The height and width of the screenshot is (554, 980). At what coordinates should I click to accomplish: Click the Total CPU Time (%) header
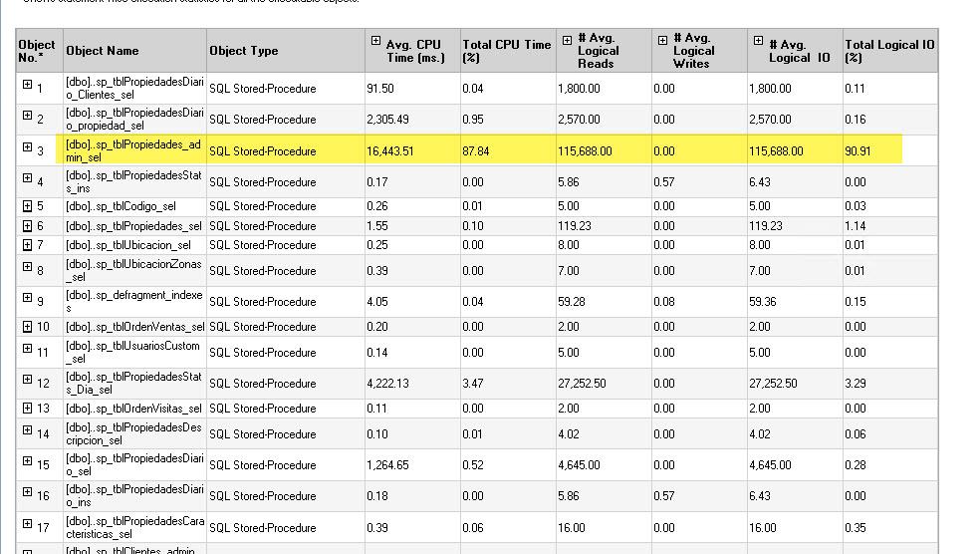coord(506,50)
